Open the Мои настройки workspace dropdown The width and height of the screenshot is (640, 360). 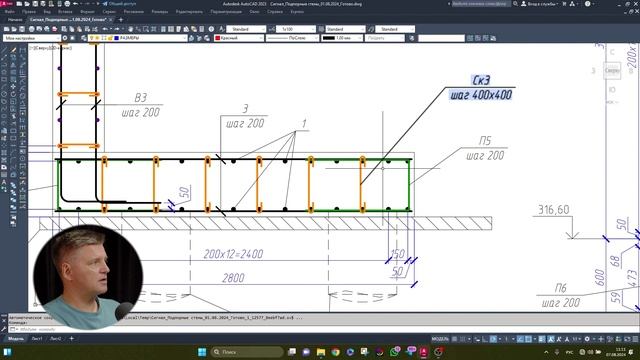pos(31,38)
